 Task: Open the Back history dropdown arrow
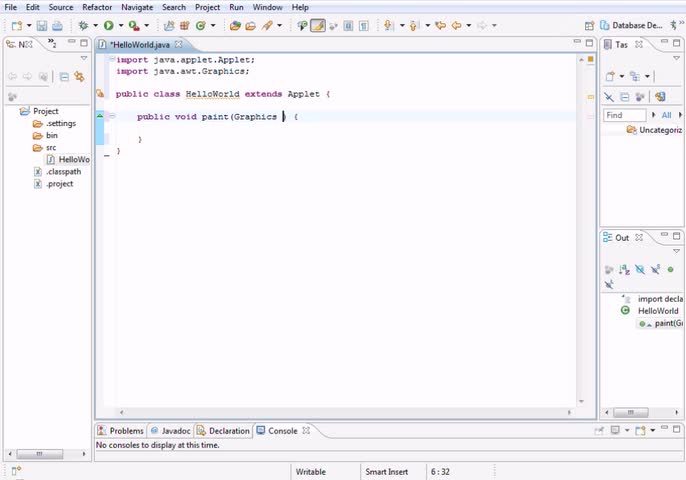(469, 26)
